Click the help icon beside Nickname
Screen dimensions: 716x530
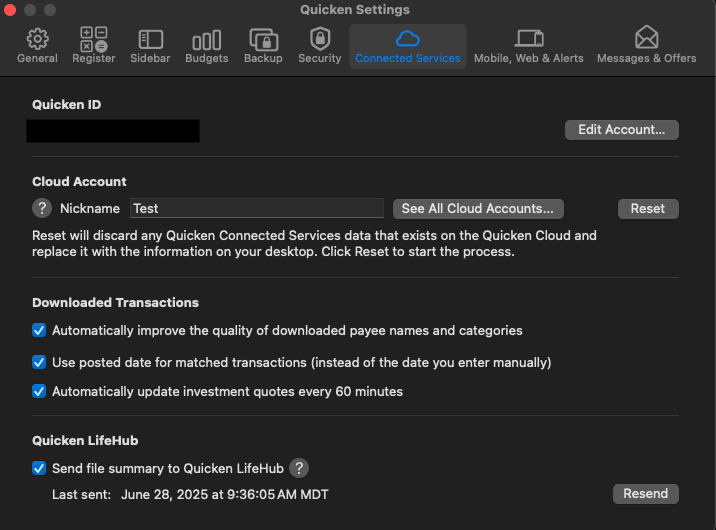(x=42, y=209)
